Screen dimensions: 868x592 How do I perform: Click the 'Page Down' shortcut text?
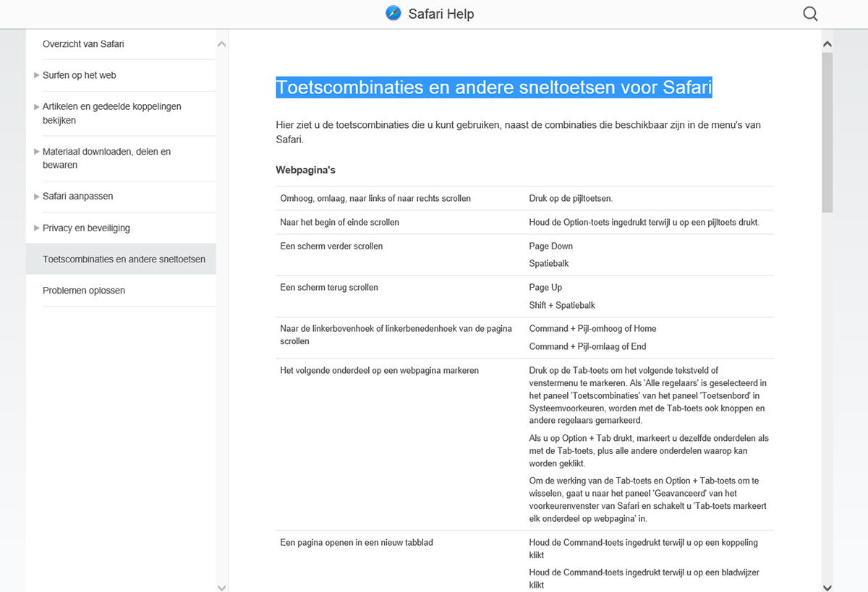(550, 246)
